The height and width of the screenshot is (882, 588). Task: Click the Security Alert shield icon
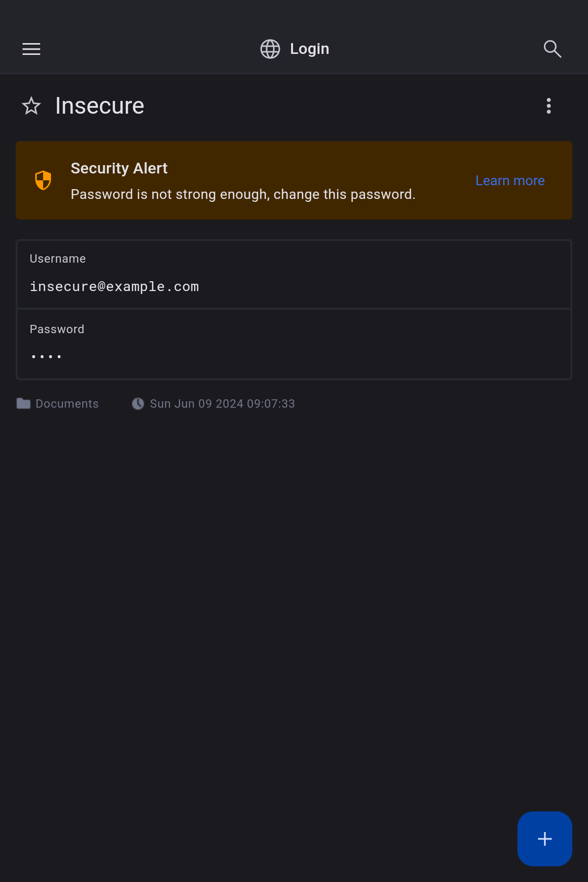coord(43,180)
